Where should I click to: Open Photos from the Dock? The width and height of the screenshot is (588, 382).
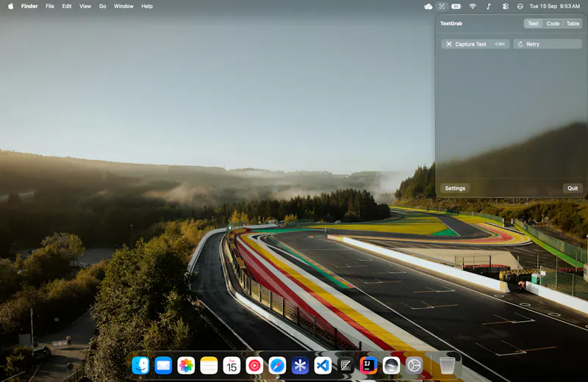186,366
